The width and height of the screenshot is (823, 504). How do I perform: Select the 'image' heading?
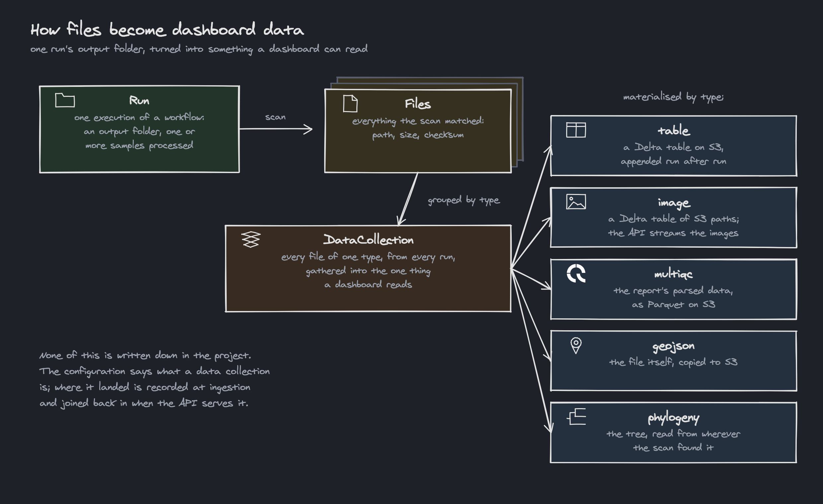click(674, 203)
